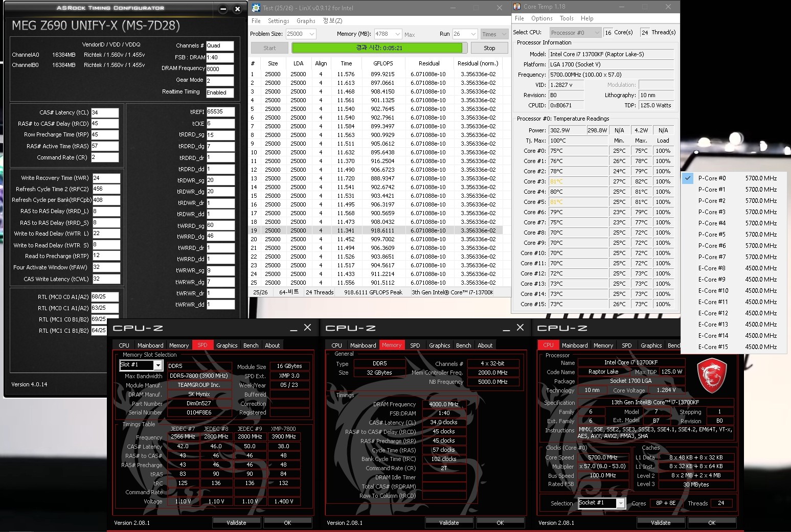Viewport: 791px width, 532px height.
Task: Close the ASRock Timing Configurator window
Action: coord(237,9)
